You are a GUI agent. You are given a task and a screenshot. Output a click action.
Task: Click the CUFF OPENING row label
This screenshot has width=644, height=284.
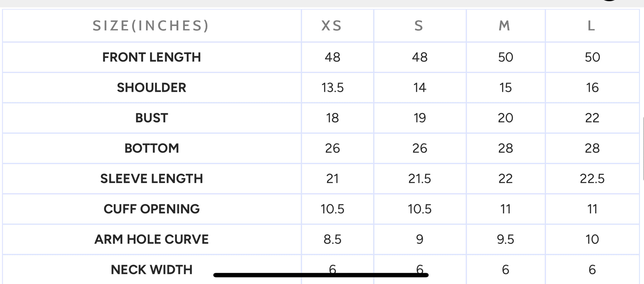coord(152,209)
